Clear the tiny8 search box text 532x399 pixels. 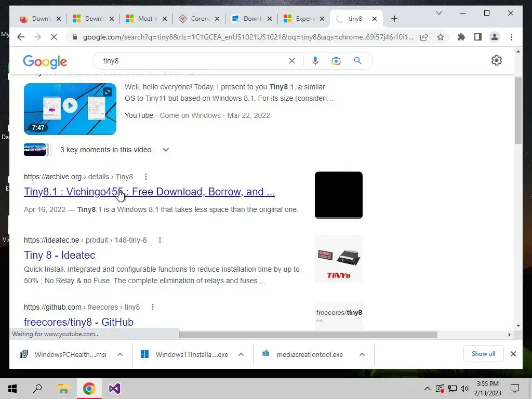(x=292, y=61)
